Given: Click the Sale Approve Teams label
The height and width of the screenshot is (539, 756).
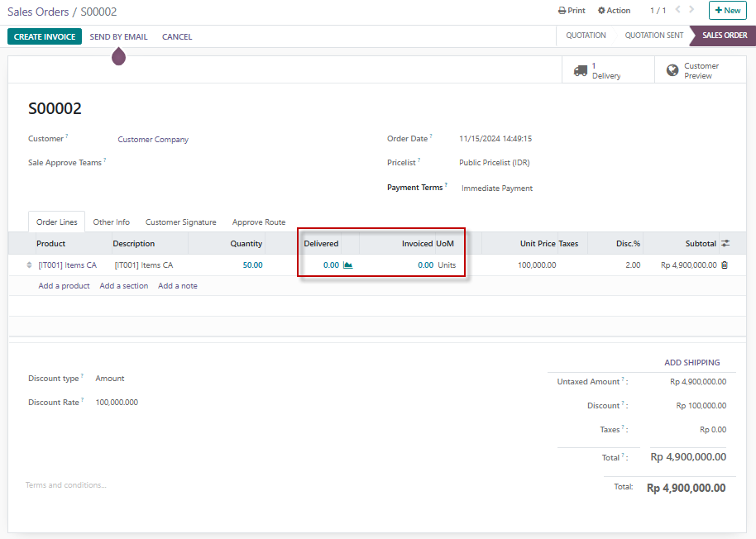Looking at the screenshot, I should coord(65,163).
